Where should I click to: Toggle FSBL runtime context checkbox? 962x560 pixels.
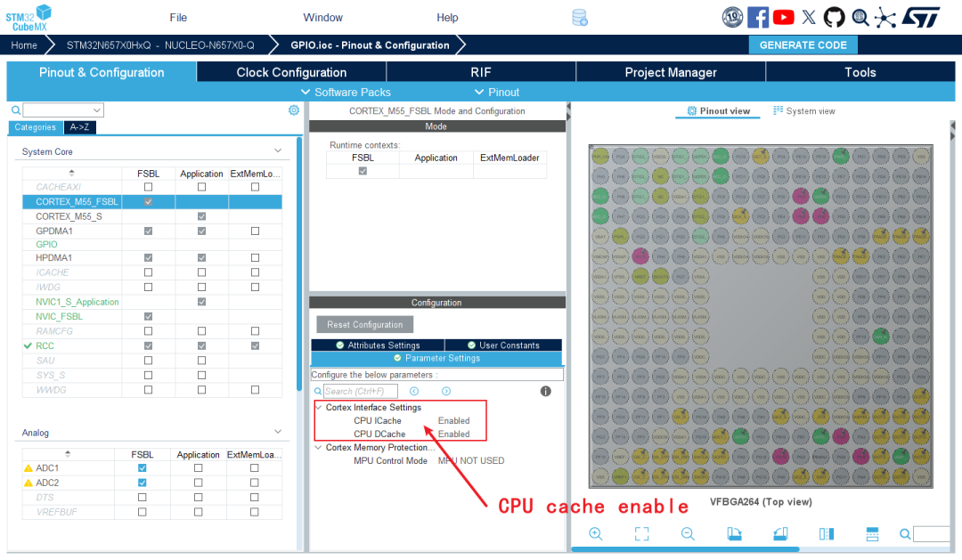coord(363,171)
